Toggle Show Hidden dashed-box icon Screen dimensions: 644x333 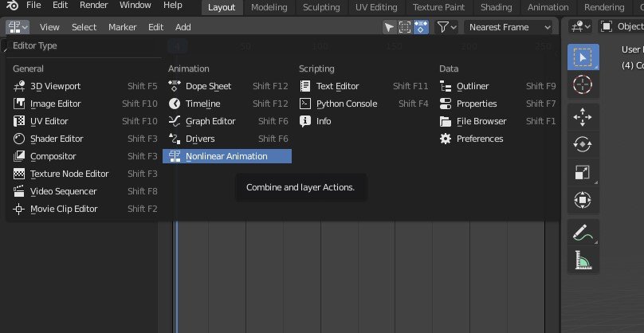click(405, 27)
